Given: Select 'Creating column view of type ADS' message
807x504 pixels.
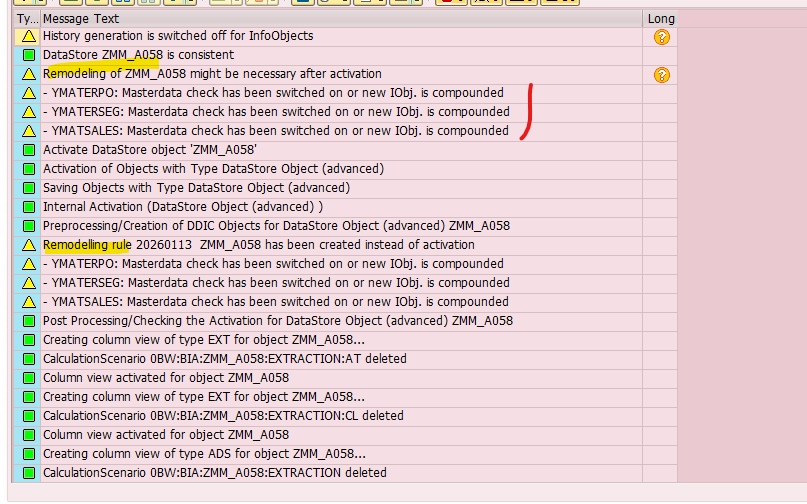Looking at the screenshot, I should [x=204, y=454].
